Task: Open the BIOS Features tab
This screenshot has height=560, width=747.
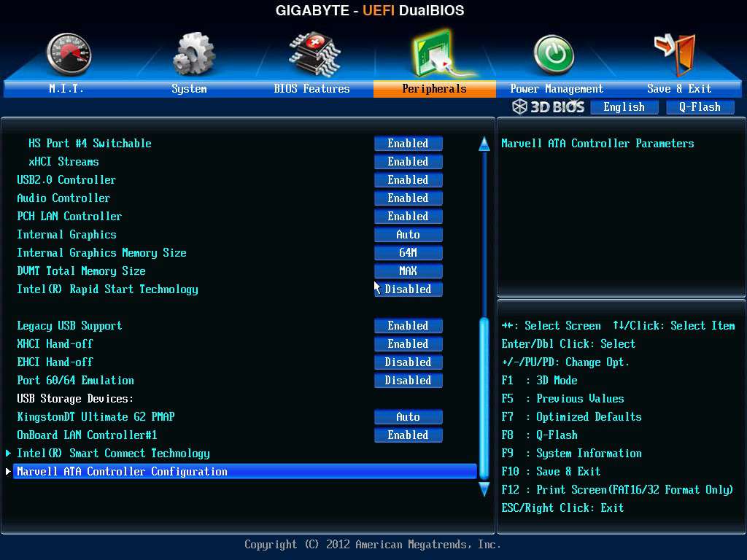Action: (312, 88)
